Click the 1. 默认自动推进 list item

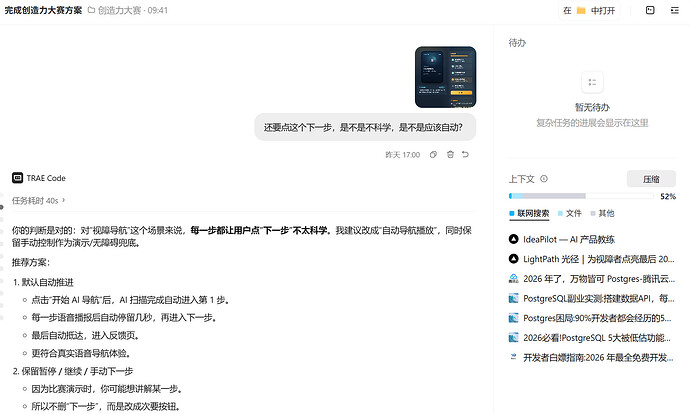click(43, 282)
